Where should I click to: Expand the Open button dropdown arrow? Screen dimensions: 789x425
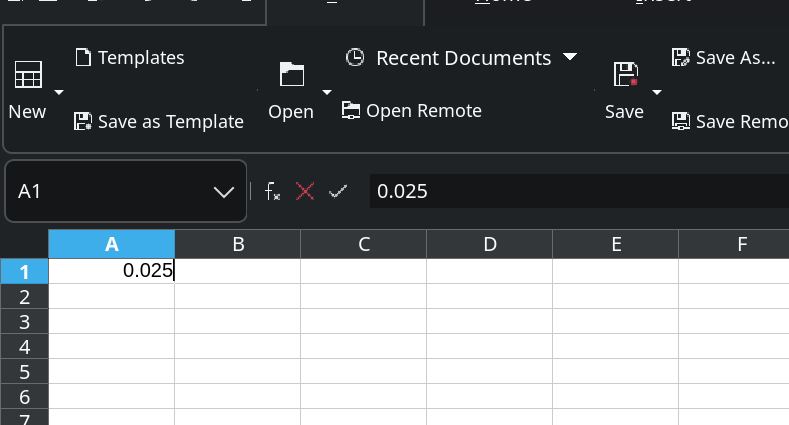click(x=326, y=92)
